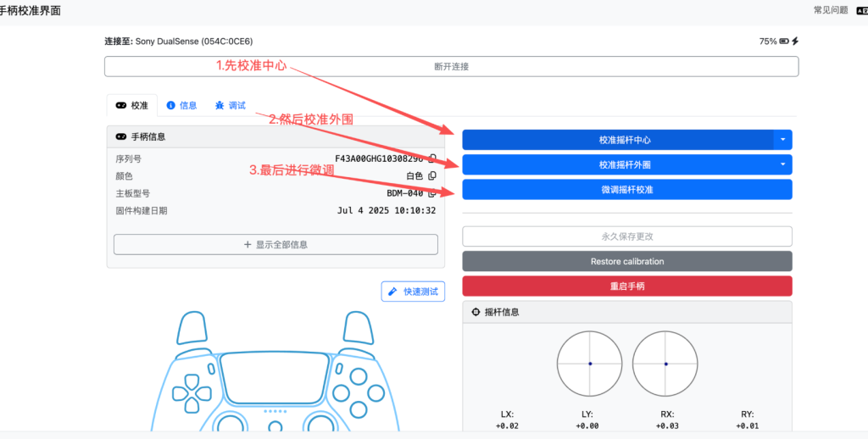Expand dropdown arrow beside 校准摇杆中心
This screenshot has height=439, width=868.
coord(782,140)
